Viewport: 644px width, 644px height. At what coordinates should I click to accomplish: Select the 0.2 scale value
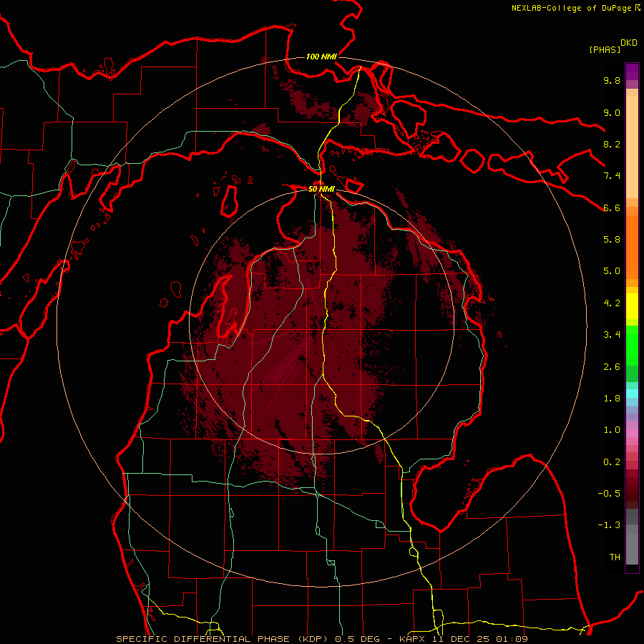(612, 462)
